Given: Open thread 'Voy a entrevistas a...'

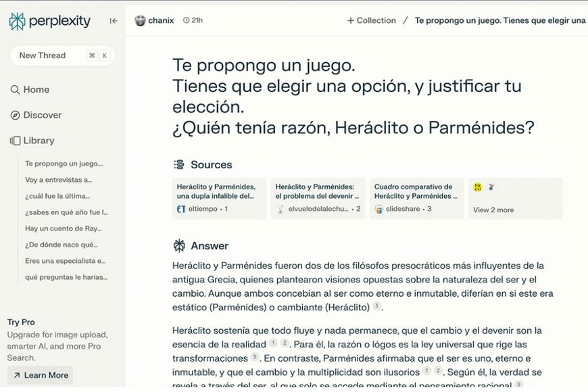Looking at the screenshot, I should click(x=59, y=180).
